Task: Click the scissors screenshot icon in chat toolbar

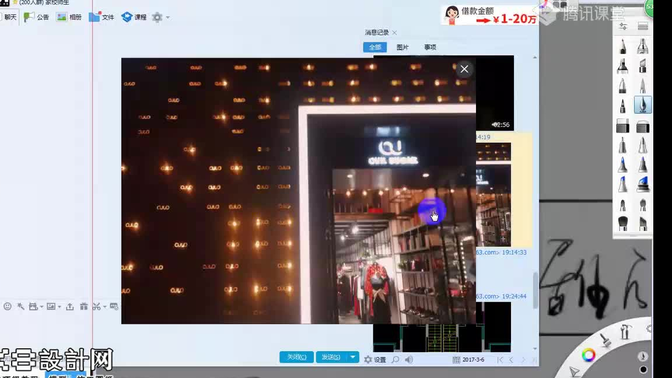Action: point(96,306)
